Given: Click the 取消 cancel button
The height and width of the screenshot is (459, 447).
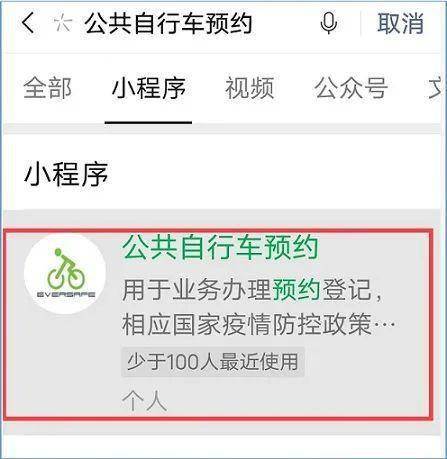Looking at the screenshot, I should point(400,23).
